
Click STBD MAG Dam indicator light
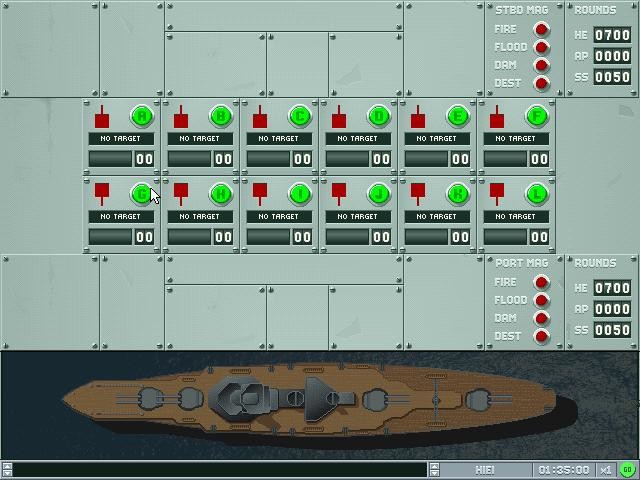542,65
